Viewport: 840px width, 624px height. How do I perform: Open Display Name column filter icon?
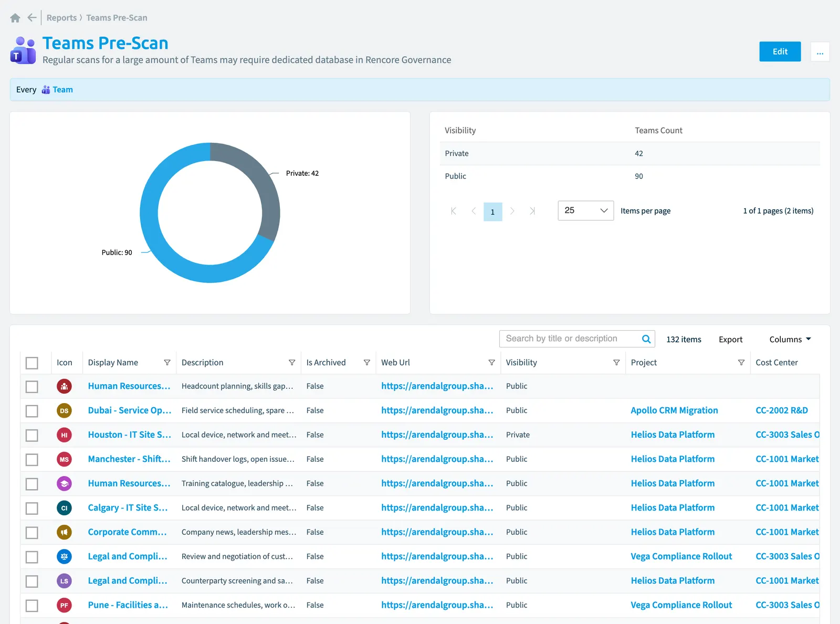click(x=167, y=363)
